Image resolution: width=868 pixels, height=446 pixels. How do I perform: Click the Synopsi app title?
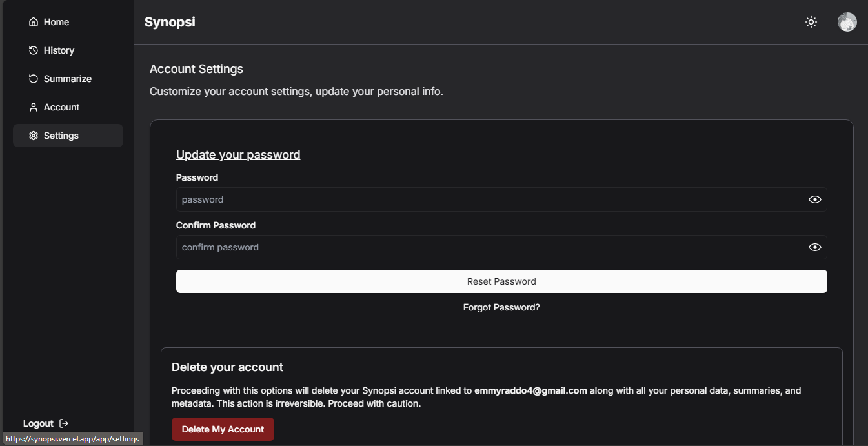tap(170, 22)
